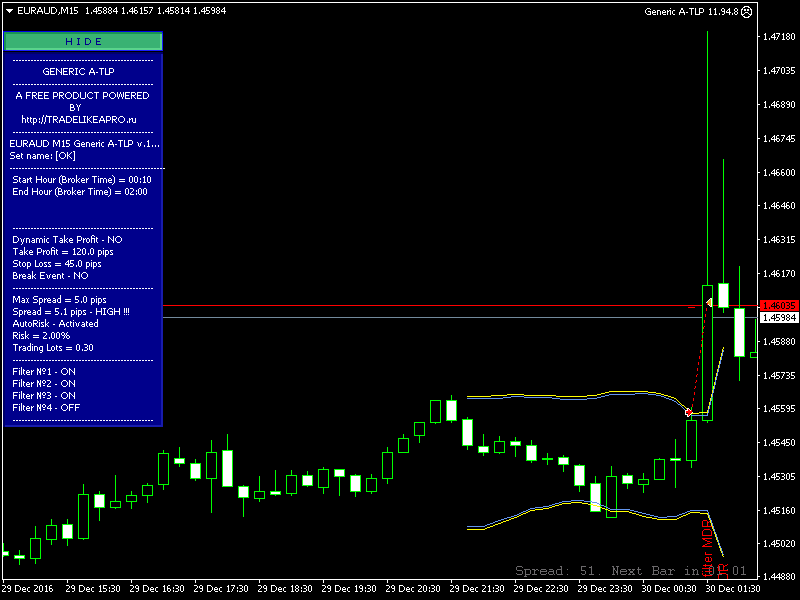Image resolution: width=800 pixels, height=600 pixels.
Task: Open the chart menu triangle beside EURAUD,M15
Action: pos(9,11)
